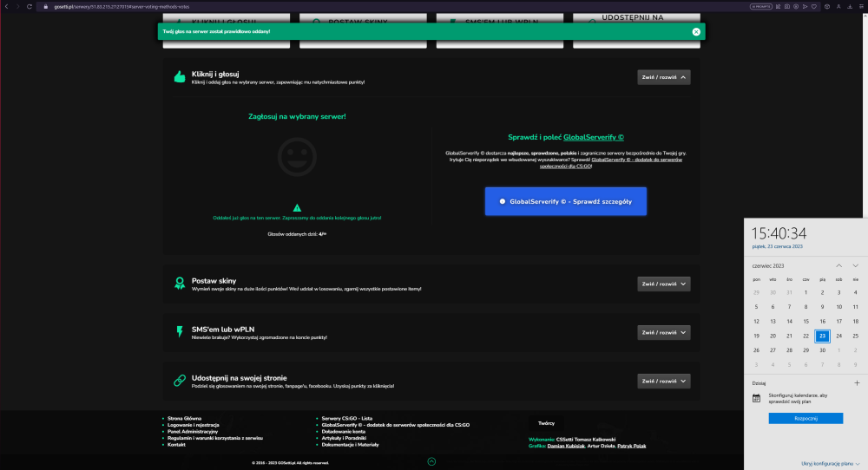Click the calendar icon beside Skonfiguruj kalendarze
Viewport: 868px width, 470px height.
point(756,398)
